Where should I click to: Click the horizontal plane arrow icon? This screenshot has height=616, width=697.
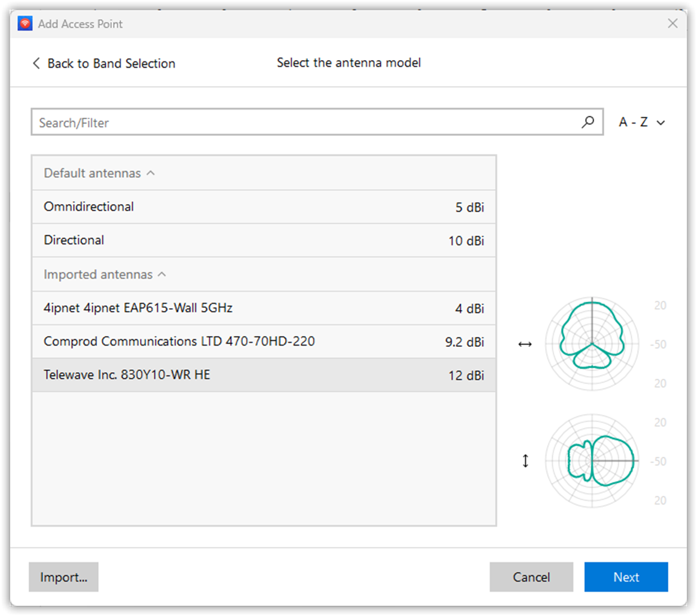click(525, 344)
